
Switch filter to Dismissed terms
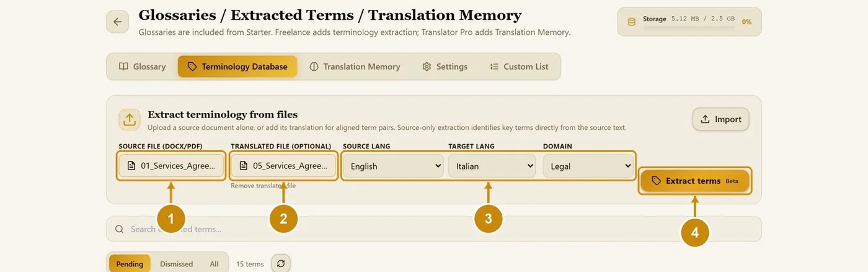[177, 264]
